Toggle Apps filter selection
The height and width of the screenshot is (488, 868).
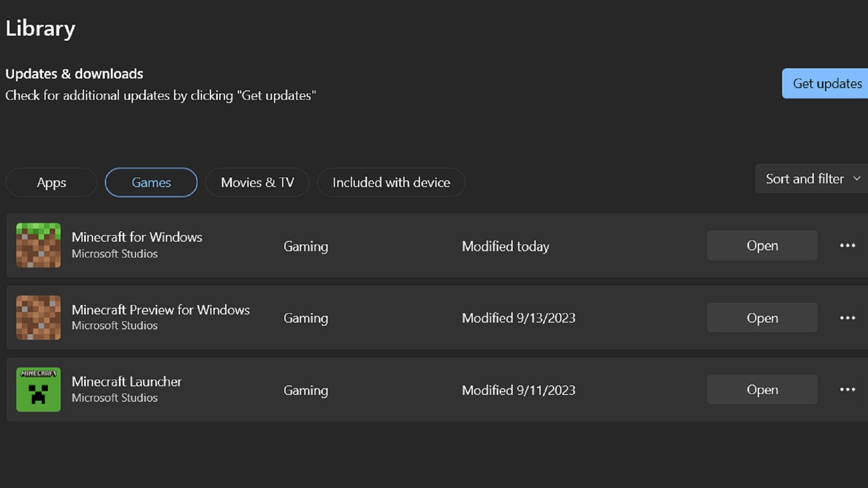[x=51, y=183]
